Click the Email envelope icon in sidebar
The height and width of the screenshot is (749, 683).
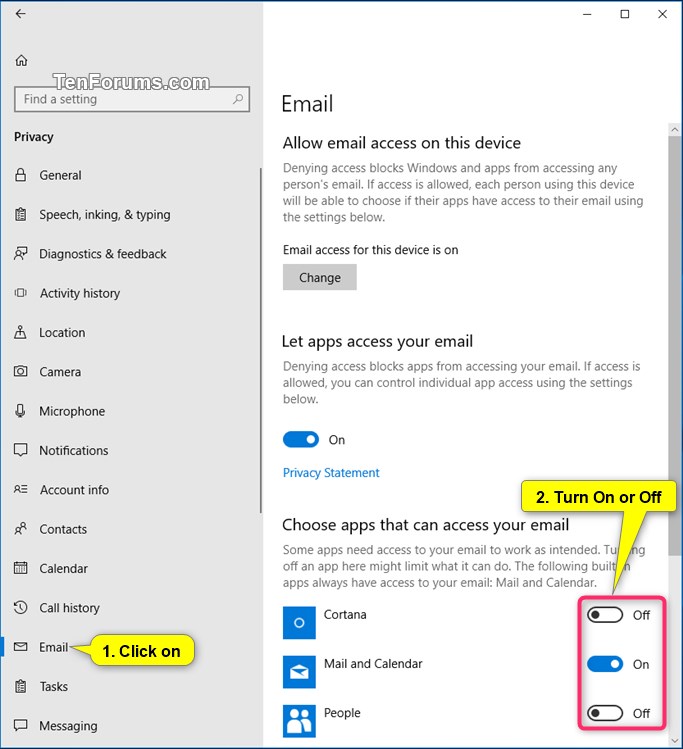[21, 647]
